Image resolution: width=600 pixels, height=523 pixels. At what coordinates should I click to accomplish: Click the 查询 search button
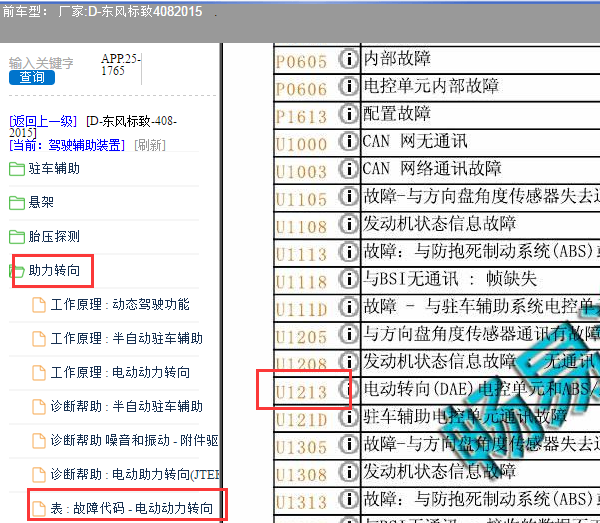[x=32, y=77]
